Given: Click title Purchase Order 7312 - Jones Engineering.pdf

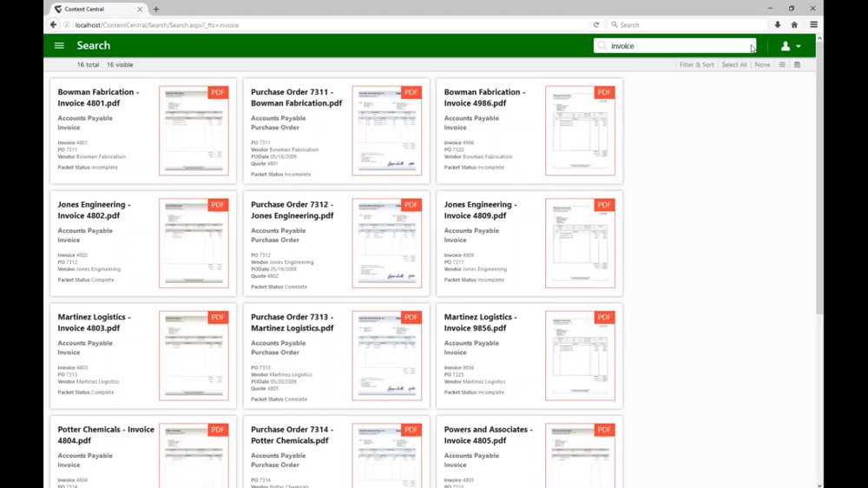Looking at the screenshot, I should pyautogui.click(x=293, y=210).
